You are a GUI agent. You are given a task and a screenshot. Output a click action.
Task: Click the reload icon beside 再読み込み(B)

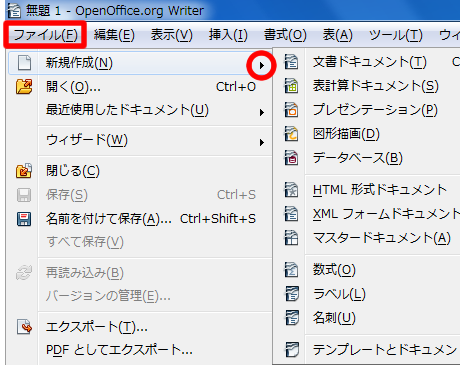coord(24,273)
